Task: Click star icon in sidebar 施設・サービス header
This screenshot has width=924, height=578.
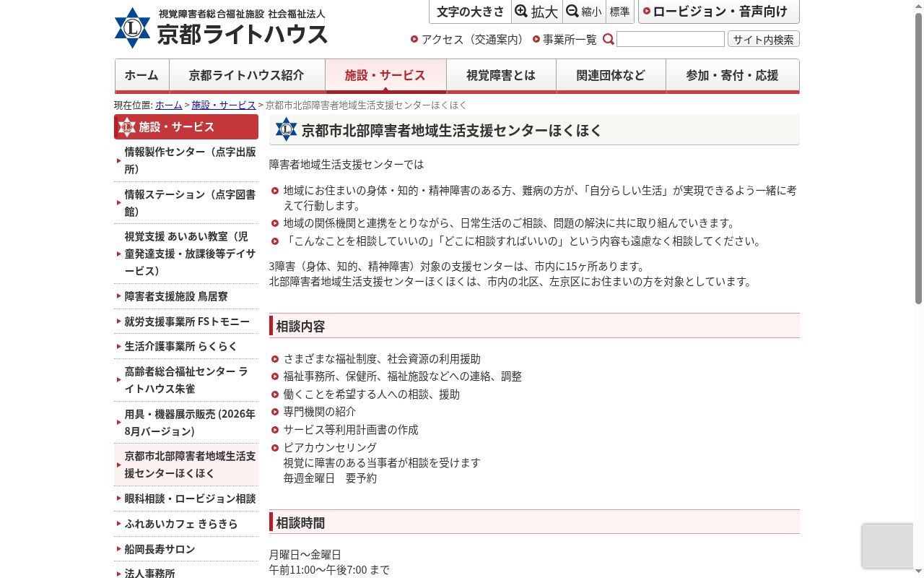Action: coord(127,127)
